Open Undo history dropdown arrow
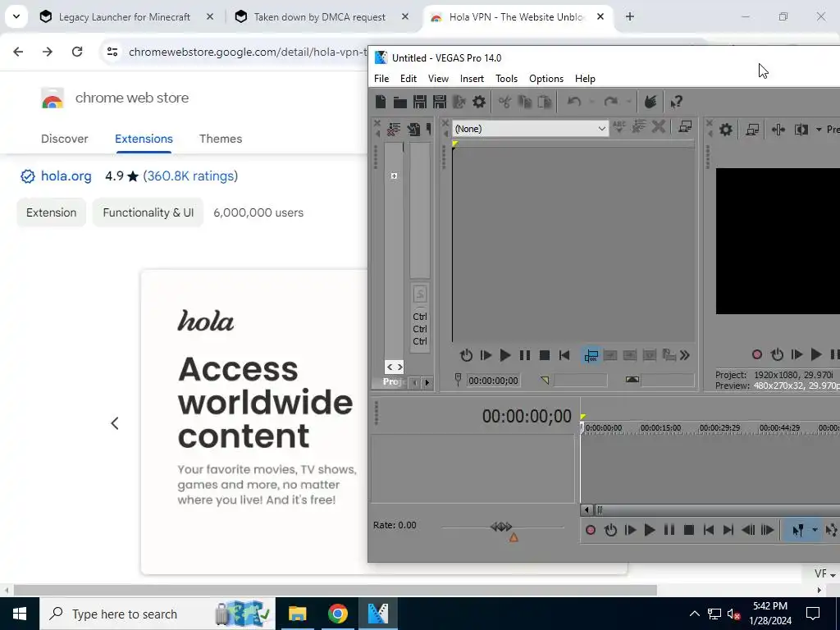Image resolution: width=840 pixels, height=630 pixels. tap(591, 102)
